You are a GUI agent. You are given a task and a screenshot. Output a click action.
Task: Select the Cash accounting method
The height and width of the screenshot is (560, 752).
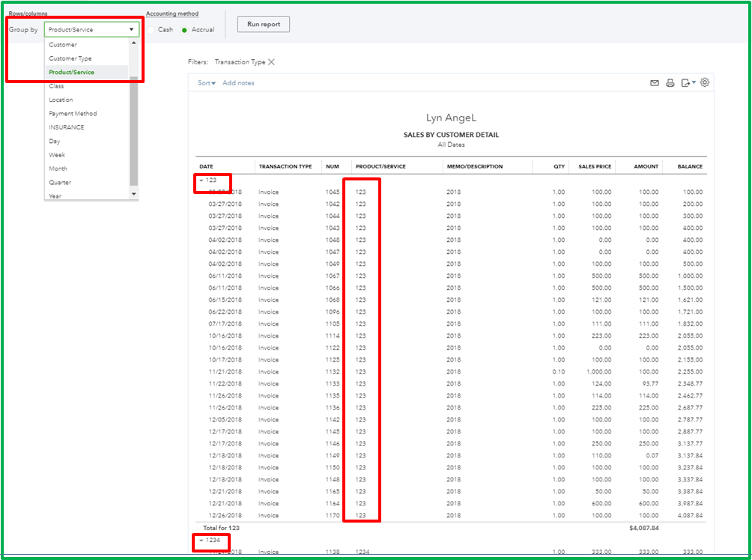151,30
